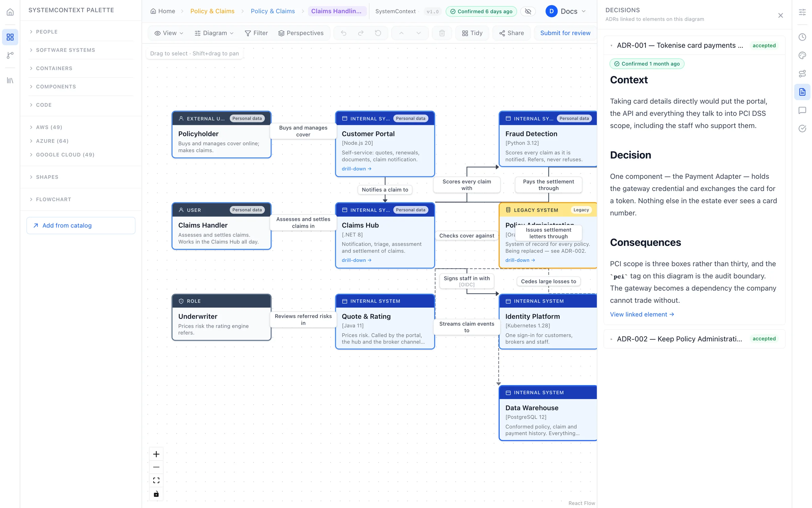Click the Filter toolbar item

point(256,33)
